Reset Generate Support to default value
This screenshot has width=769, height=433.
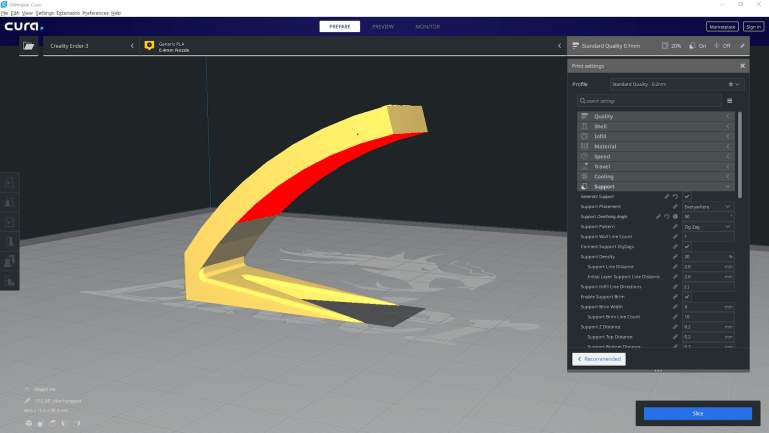click(x=675, y=197)
